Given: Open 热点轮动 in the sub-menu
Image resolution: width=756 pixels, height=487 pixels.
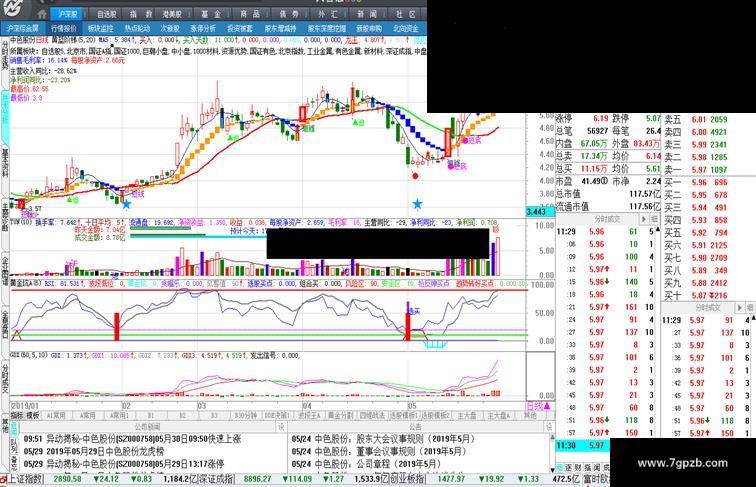Looking at the screenshot, I should [137, 28].
